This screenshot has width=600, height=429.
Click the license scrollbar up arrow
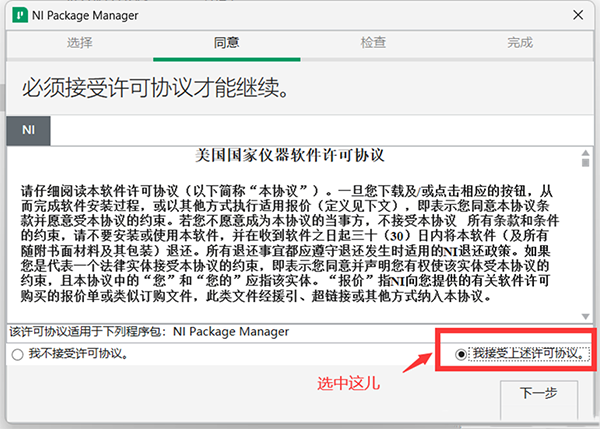[x=585, y=153]
